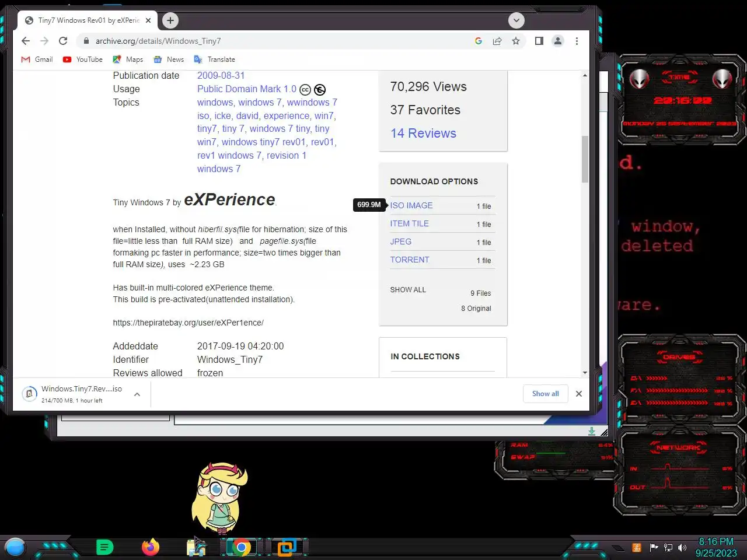The image size is (747, 560).
Task: Open the file explorer taskbar icon
Action: tap(196, 547)
